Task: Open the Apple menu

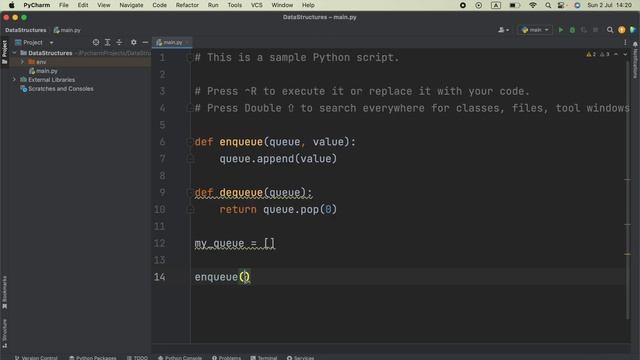Action: coord(11,5)
